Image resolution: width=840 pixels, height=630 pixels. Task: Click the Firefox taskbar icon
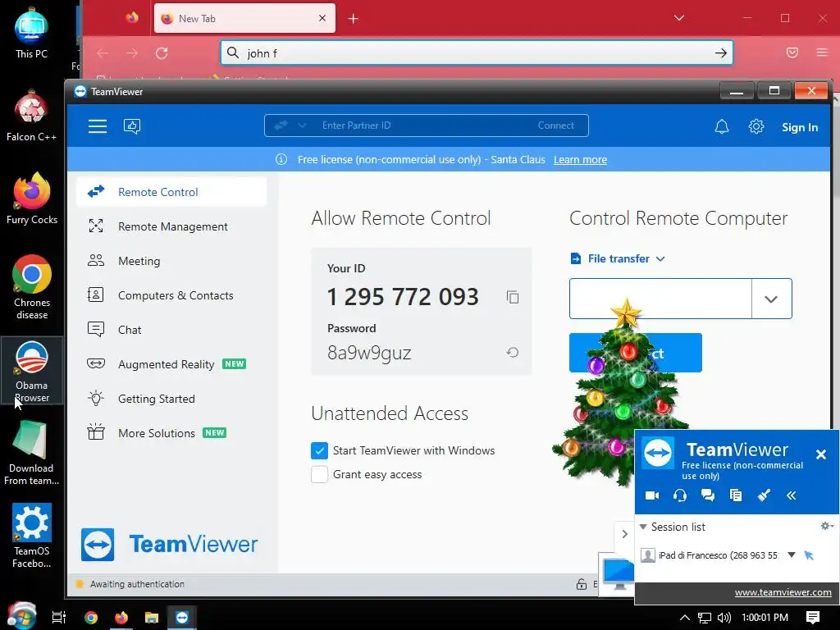pyautogui.click(x=121, y=618)
